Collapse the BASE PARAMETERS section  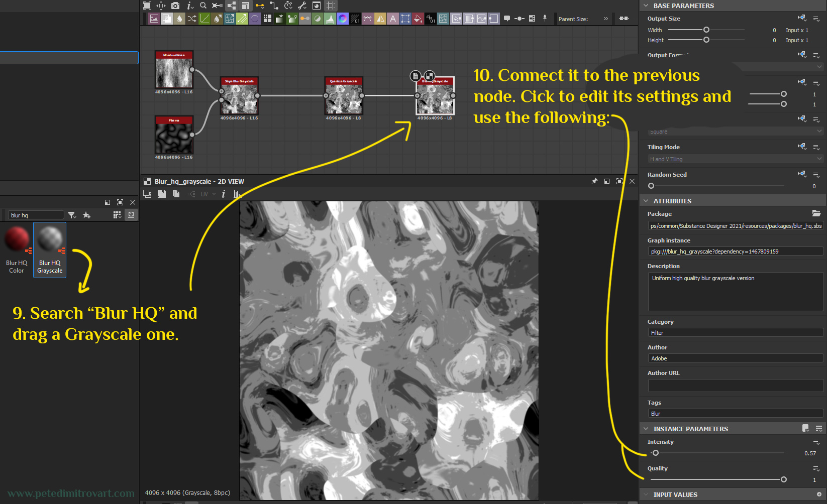tap(646, 6)
